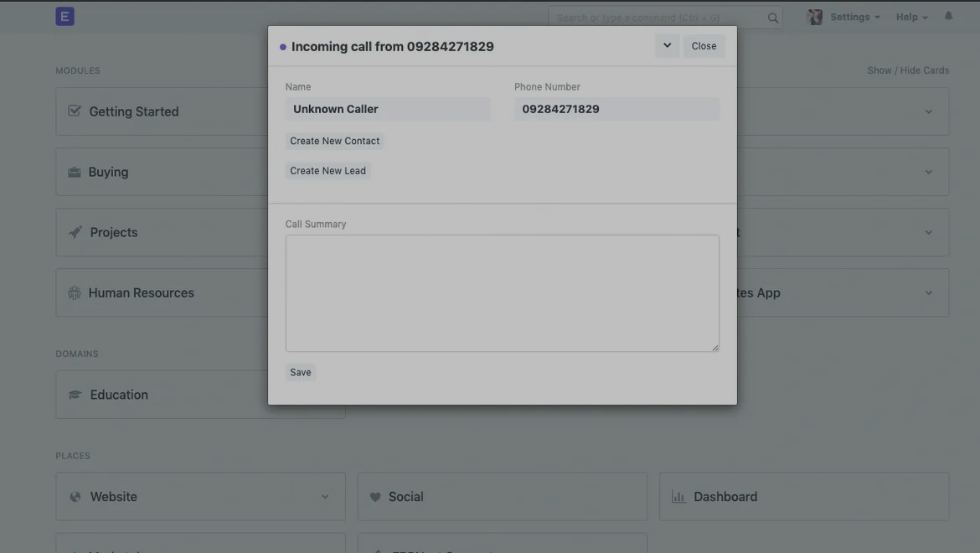
Task: Collapse the incoming call popup chevron
Action: click(x=668, y=45)
